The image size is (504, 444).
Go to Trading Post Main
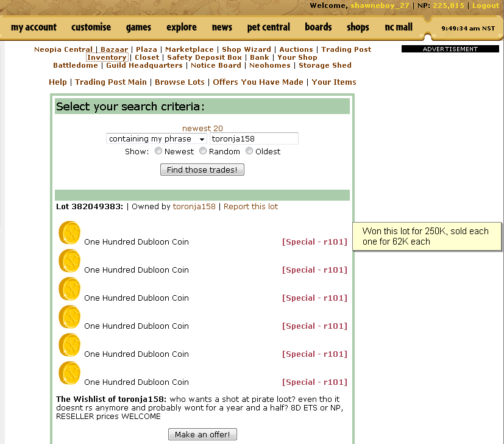tap(111, 82)
